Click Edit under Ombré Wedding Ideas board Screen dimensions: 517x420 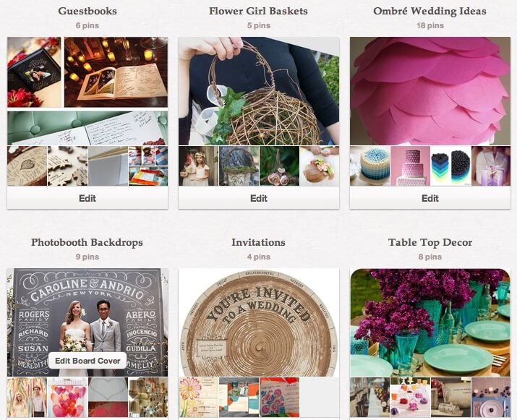430,198
